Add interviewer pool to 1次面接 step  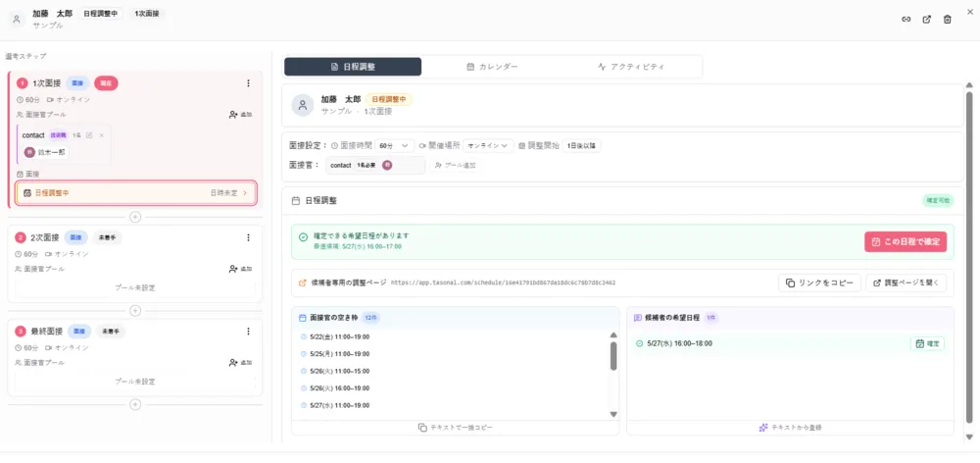[x=241, y=115]
